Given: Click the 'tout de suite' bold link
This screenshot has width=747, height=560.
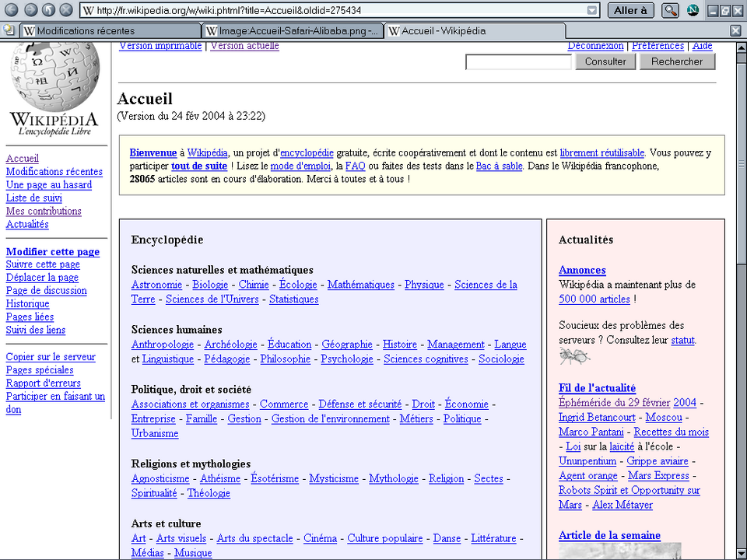Looking at the screenshot, I should pos(199,166).
